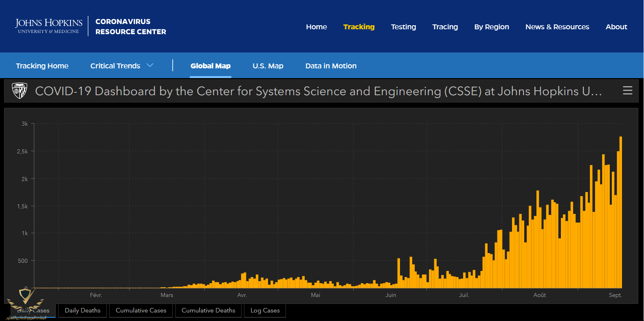This screenshot has width=644, height=321.
Task: Show the Cumulative Deaths chart tab
Action: click(x=208, y=310)
